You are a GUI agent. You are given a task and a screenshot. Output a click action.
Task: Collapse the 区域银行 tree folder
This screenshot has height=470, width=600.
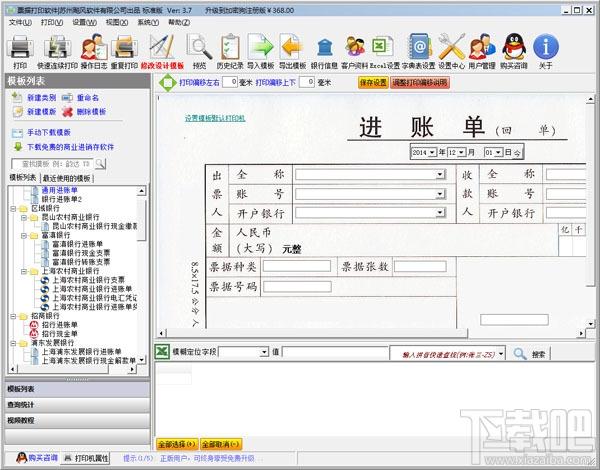coord(13,210)
